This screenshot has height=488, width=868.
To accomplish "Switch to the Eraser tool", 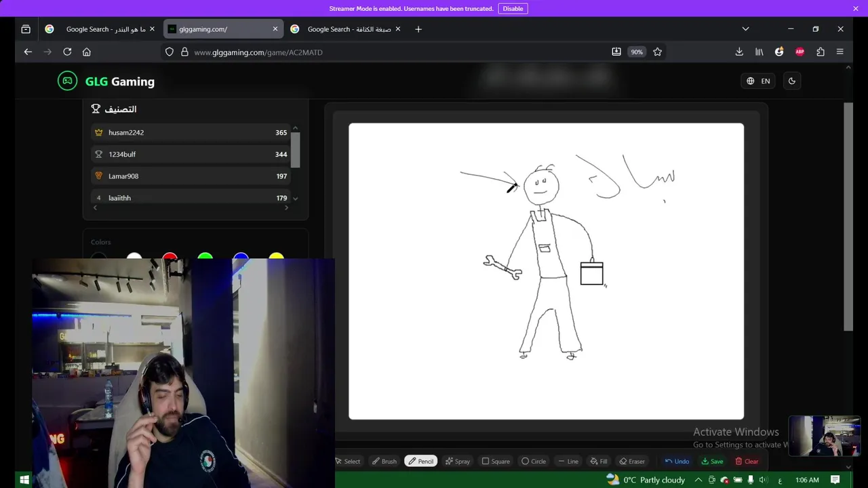I will click(x=633, y=462).
